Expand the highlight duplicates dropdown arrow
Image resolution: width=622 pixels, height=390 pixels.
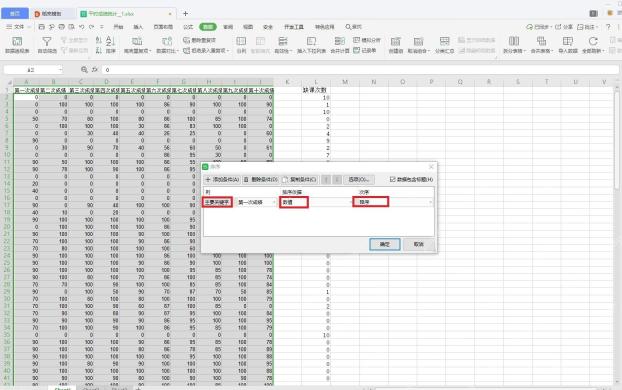point(150,51)
